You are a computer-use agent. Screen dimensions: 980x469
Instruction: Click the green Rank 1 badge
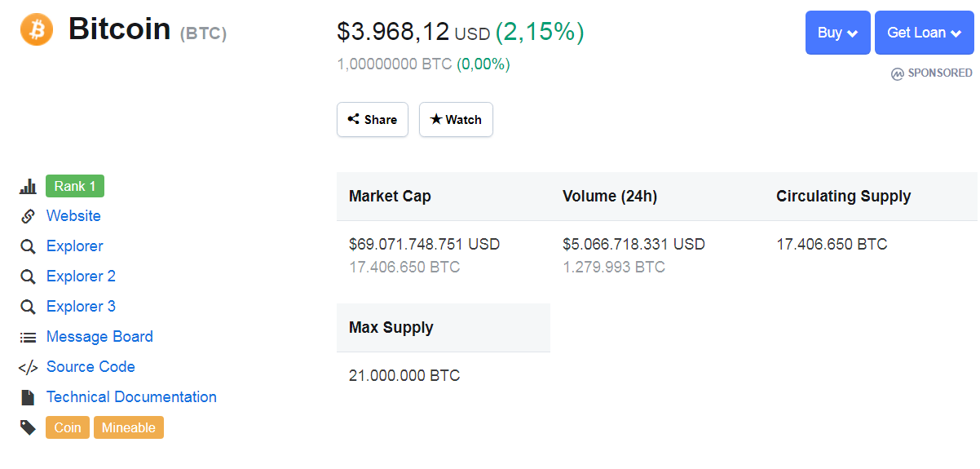tap(75, 187)
